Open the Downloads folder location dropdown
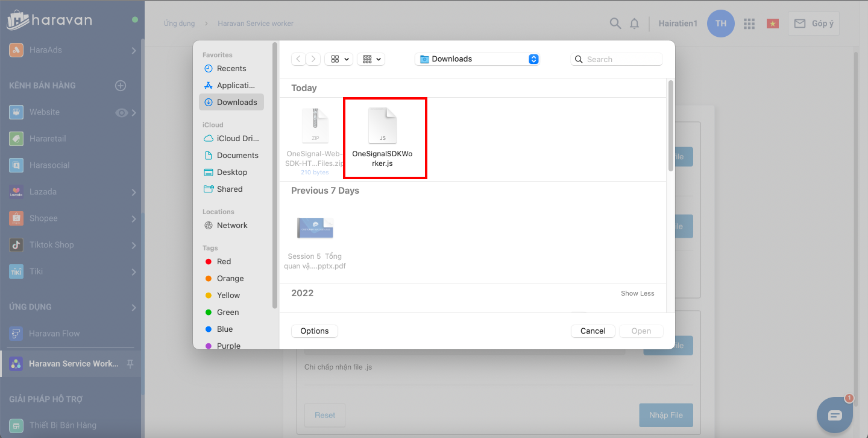Screen dimensions: 868x438 [x=477, y=59]
